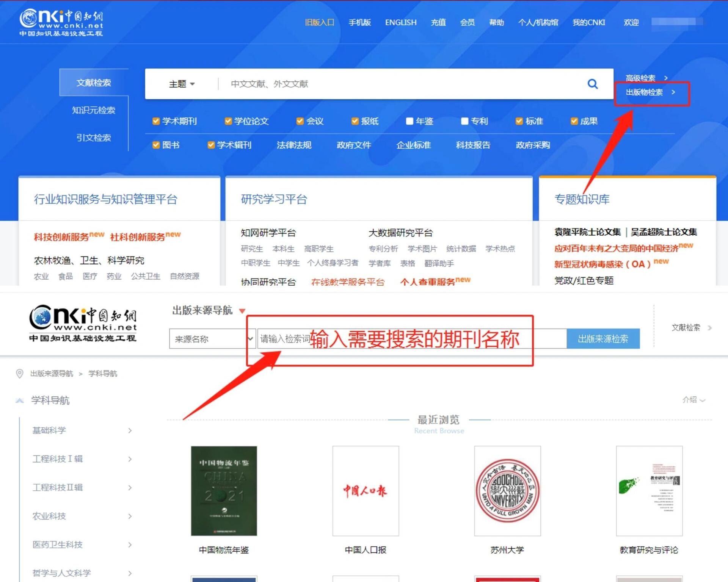Select the 引文检索 tab
The width and height of the screenshot is (728, 582).
click(x=94, y=138)
